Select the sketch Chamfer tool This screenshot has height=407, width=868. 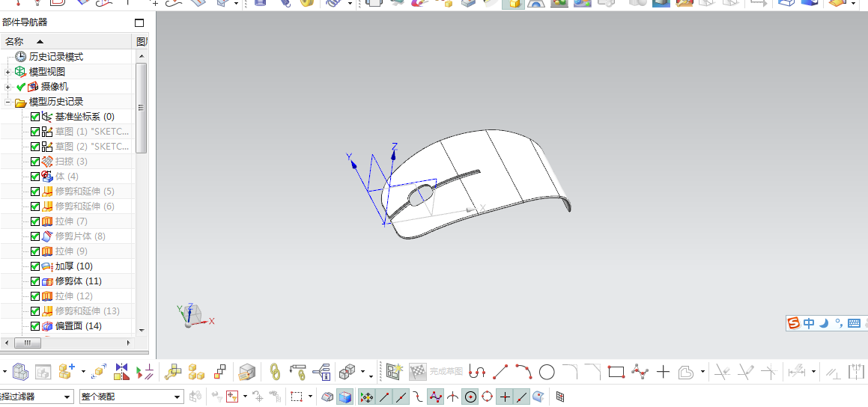click(x=593, y=372)
